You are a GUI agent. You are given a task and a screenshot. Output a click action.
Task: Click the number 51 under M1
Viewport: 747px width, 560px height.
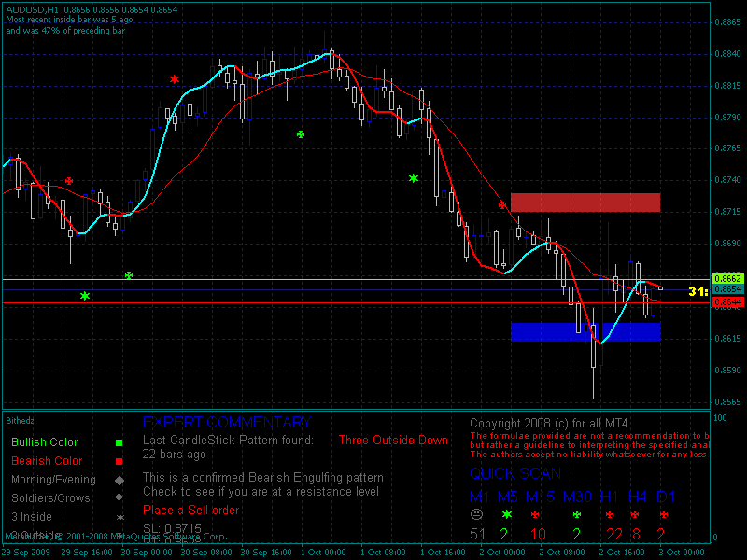[477, 534]
